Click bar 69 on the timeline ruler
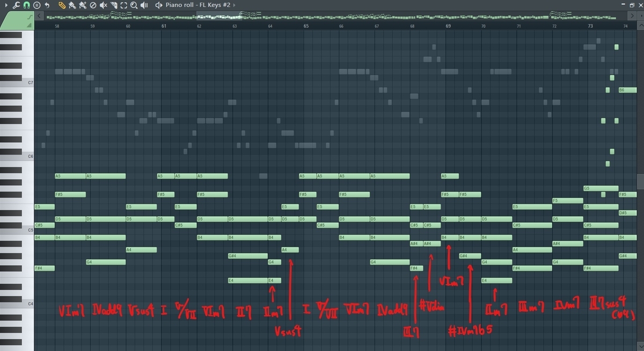Viewport: 644px width, 351px height. click(x=448, y=25)
